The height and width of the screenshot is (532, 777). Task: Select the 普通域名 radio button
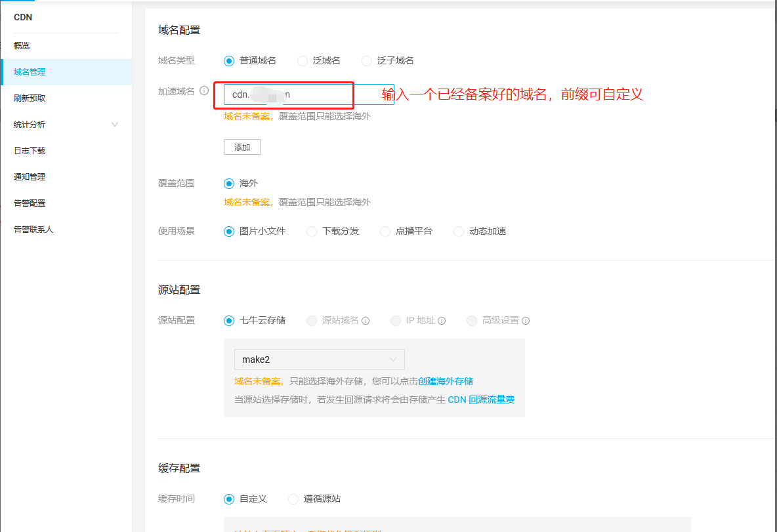(x=229, y=61)
